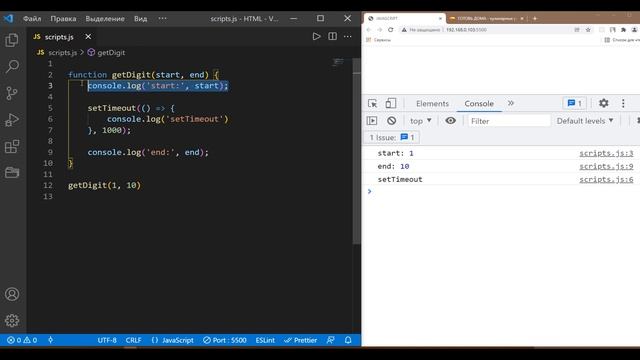Open the editor More Actions ellipsis

tap(348, 36)
